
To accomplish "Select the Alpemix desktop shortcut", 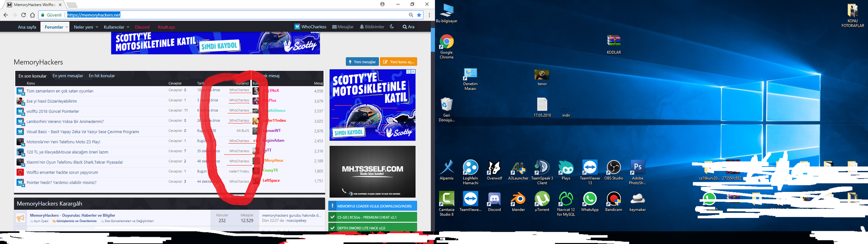I will point(447,170).
